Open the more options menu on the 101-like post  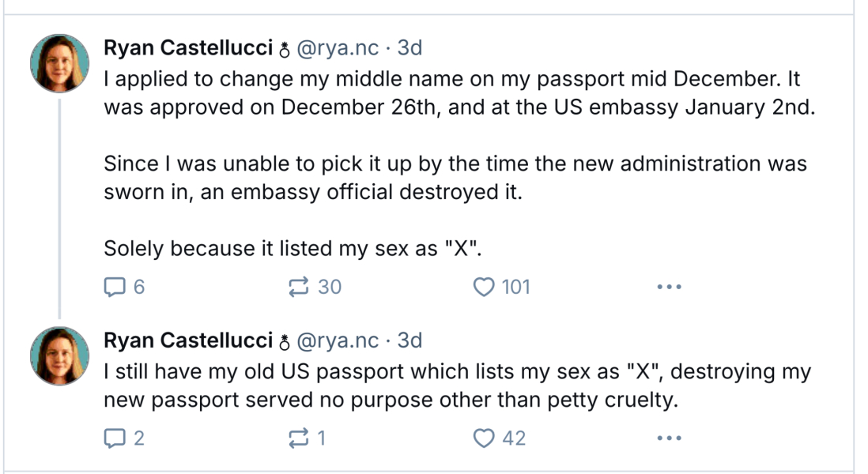pos(669,287)
